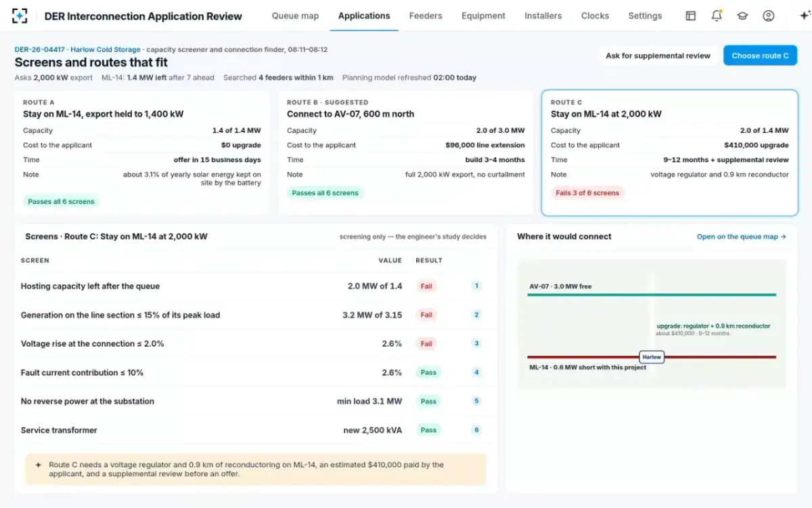Click the Service transformer row
Screen dimensions: 812x508
pos(256,430)
